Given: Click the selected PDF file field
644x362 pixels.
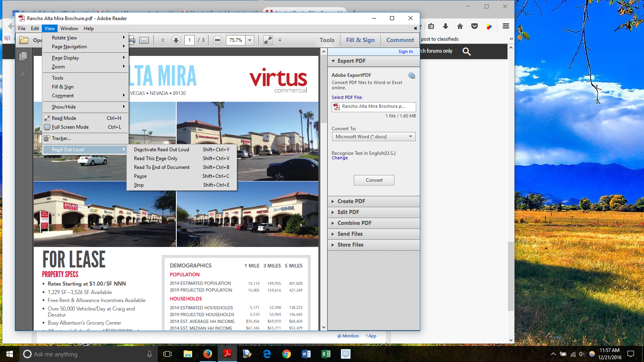Looking at the screenshot, I should click(x=374, y=107).
